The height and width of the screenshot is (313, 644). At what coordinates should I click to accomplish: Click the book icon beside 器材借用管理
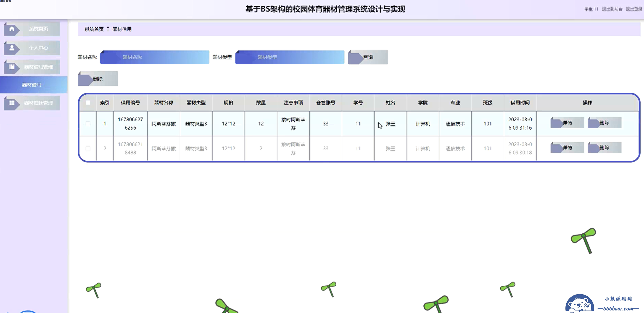12,67
